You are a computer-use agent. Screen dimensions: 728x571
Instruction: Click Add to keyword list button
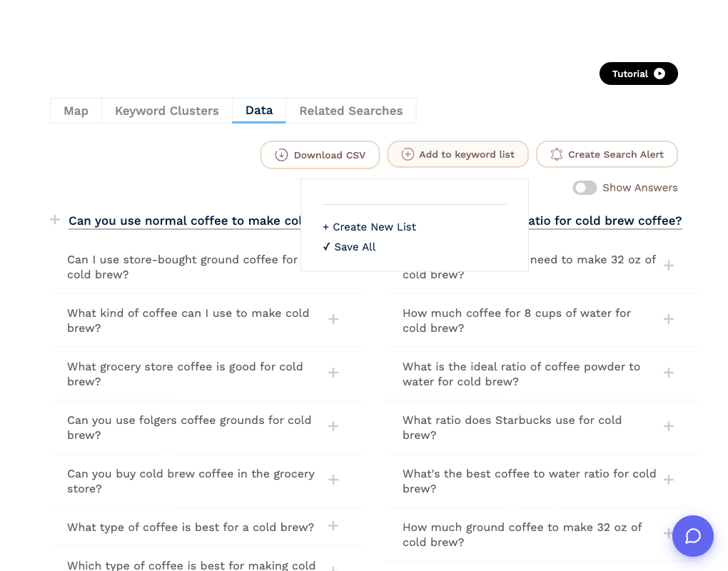[x=457, y=155]
